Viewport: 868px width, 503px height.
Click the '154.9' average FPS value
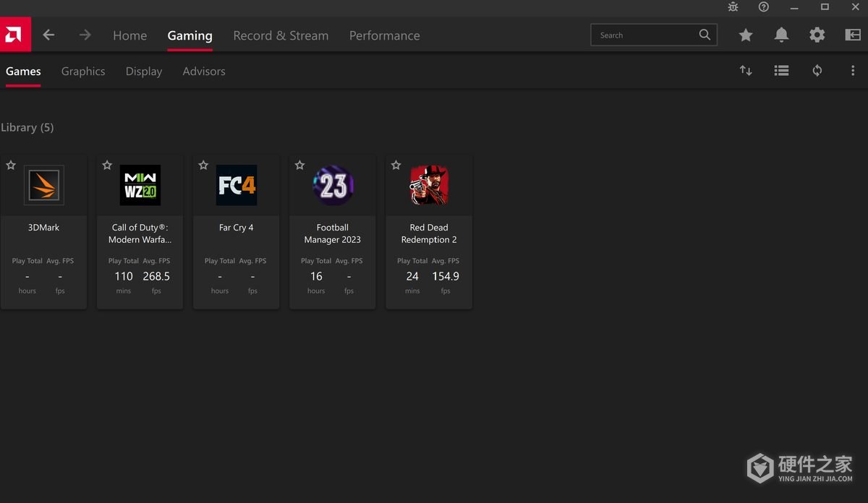tap(446, 276)
